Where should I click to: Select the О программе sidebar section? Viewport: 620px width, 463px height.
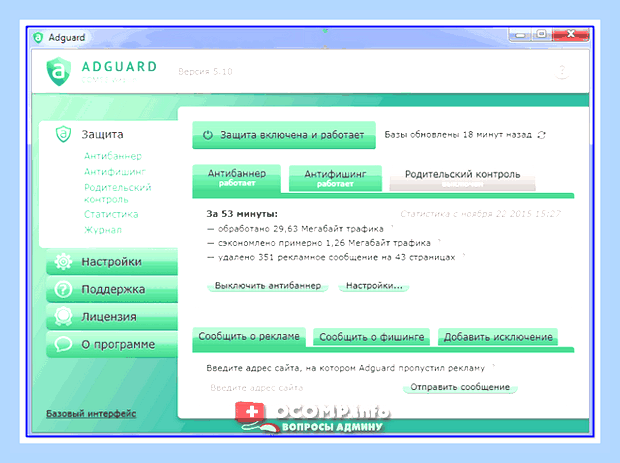point(112,344)
